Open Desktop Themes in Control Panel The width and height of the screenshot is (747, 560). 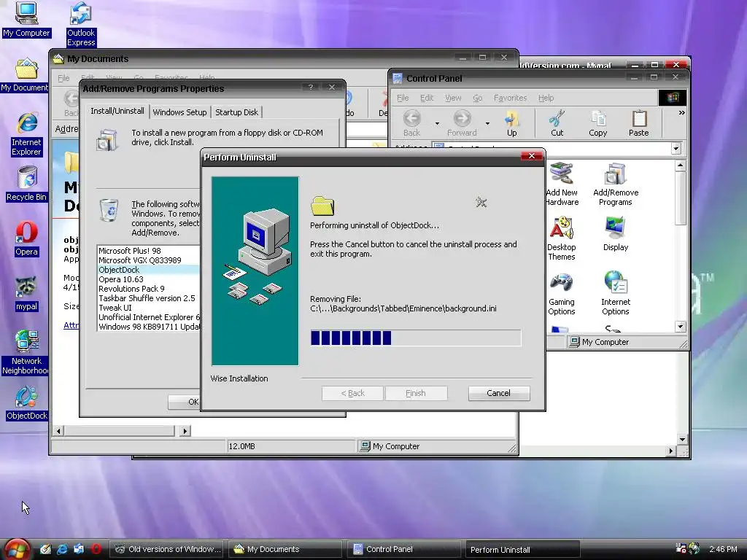click(x=562, y=238)
